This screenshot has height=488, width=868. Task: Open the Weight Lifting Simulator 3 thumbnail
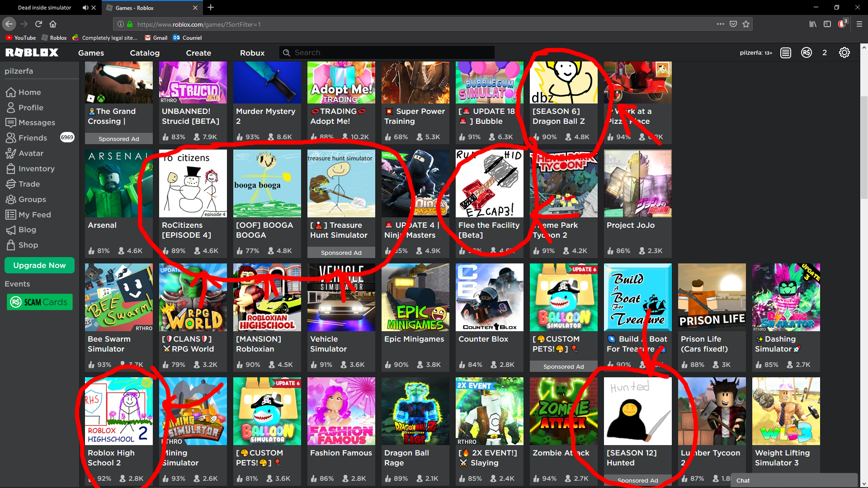786,411
